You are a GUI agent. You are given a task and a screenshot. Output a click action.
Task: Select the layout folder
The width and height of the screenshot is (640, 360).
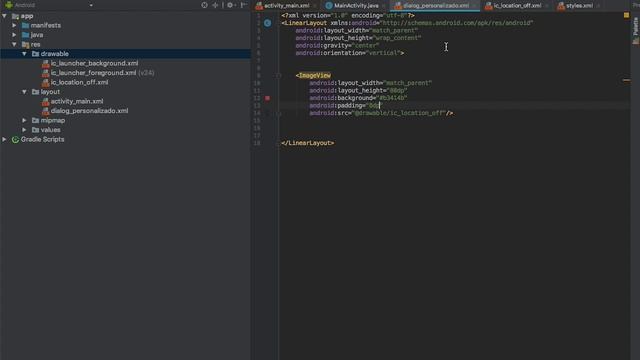coord(50,92)
